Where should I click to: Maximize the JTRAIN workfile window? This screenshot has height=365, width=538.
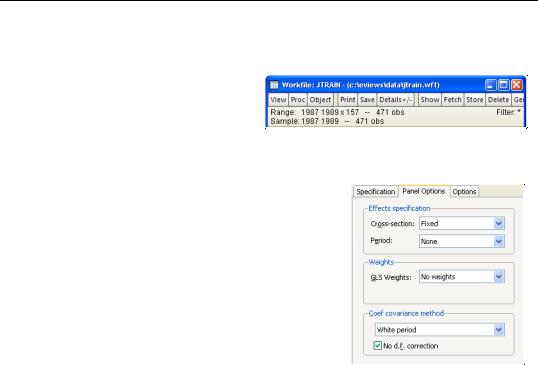tap(503, 85)
